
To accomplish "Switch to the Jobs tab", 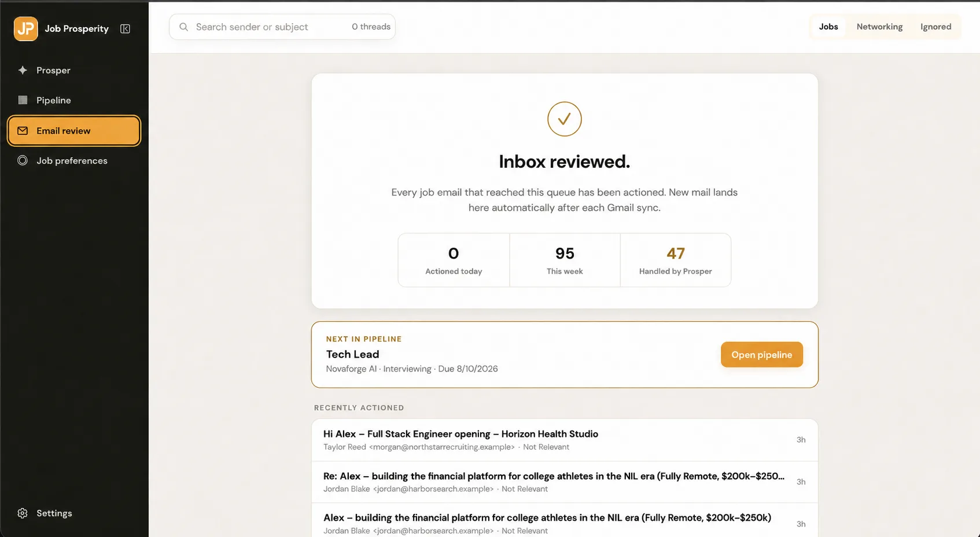I will pyautogui.click(x=828, y=27).
